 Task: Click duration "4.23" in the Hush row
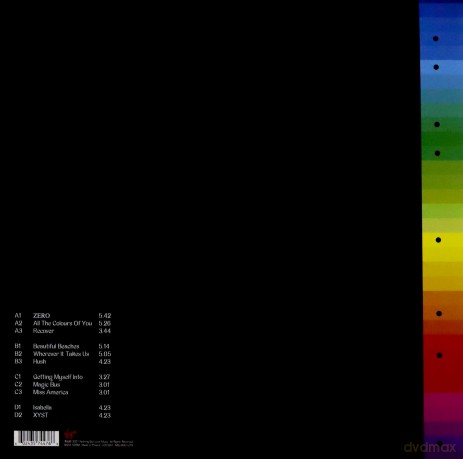pos(105,362)
